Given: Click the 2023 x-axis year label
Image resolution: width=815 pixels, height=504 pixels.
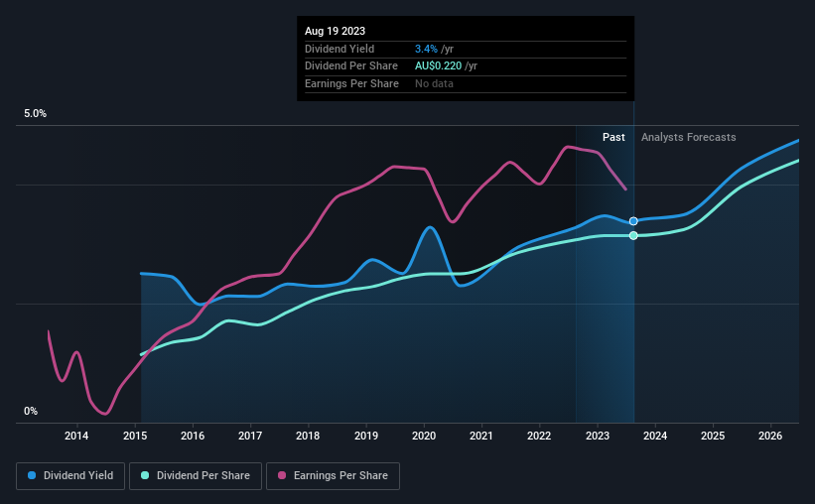Looking at the screenshot, I should 598,436.
